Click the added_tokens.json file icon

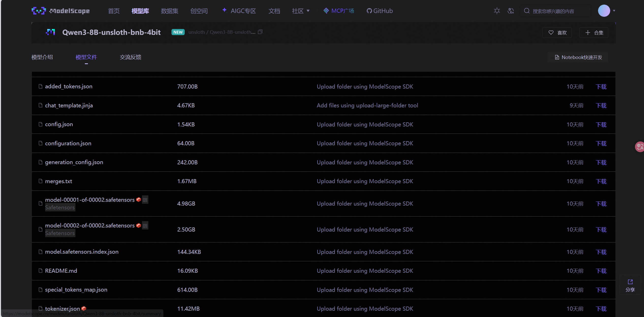coord(40,86)
